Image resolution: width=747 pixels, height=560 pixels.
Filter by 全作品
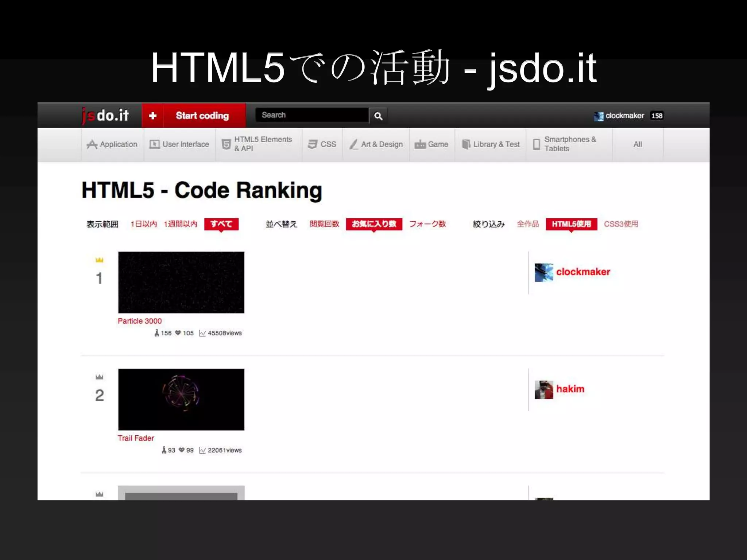(x=528, y=224)
